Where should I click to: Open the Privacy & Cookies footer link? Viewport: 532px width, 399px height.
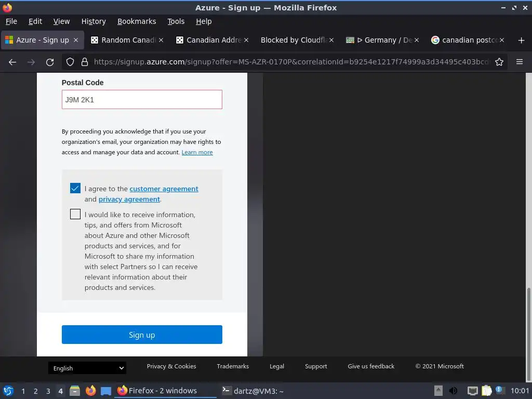(x=171, y=366)
